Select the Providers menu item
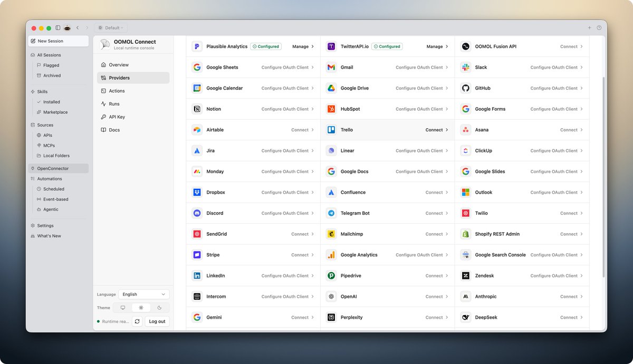This screenshot has height=364, width=633. click(133, 78)
